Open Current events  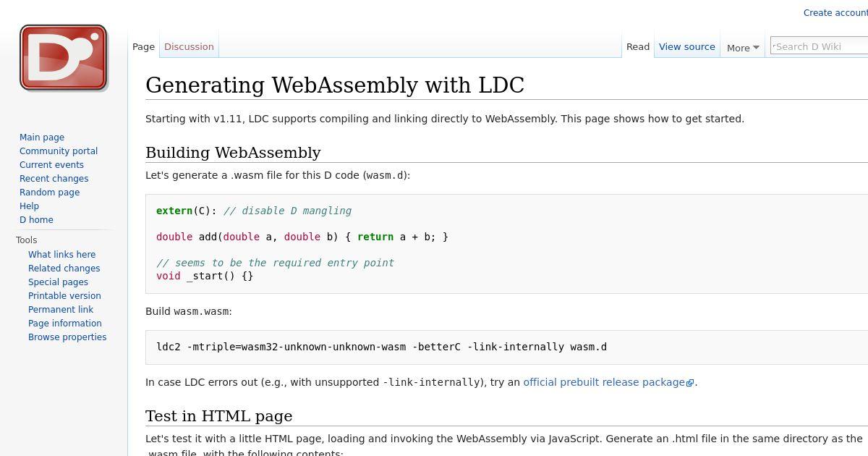pos(51,164)
